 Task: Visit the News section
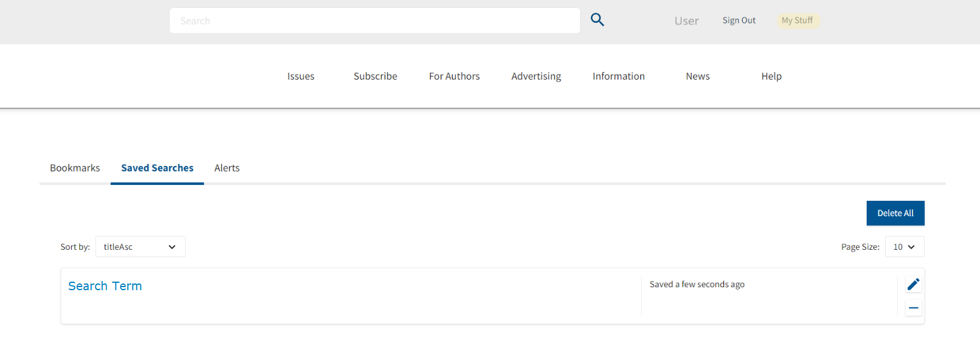pos(698,76)
